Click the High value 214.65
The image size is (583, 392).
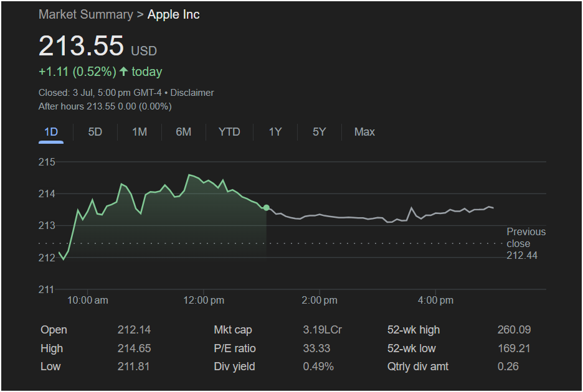134,348
